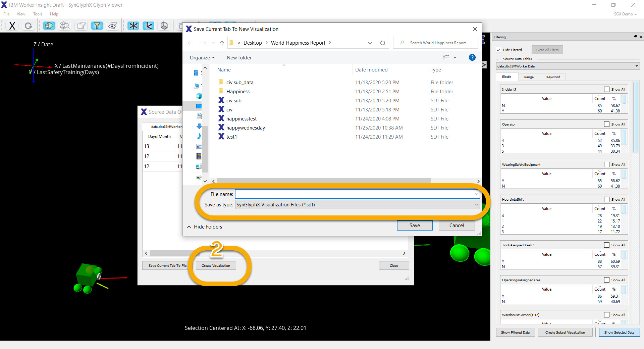This screenshot has height=349, width=644.
Task: Float the Filtering panel with its undock icon
Action: [635, 37]
